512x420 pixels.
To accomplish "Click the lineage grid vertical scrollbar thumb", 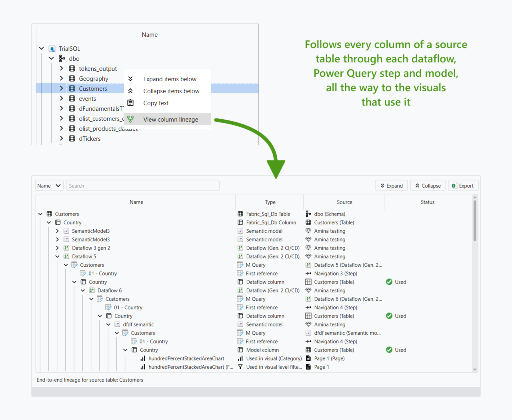I will [475, 220].
